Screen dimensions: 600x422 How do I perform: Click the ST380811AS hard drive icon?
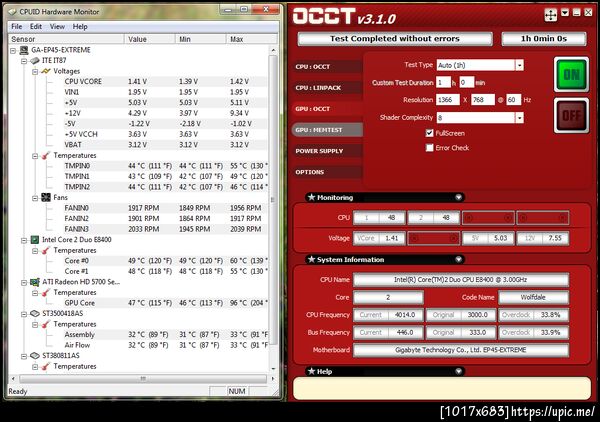point(35,355)
